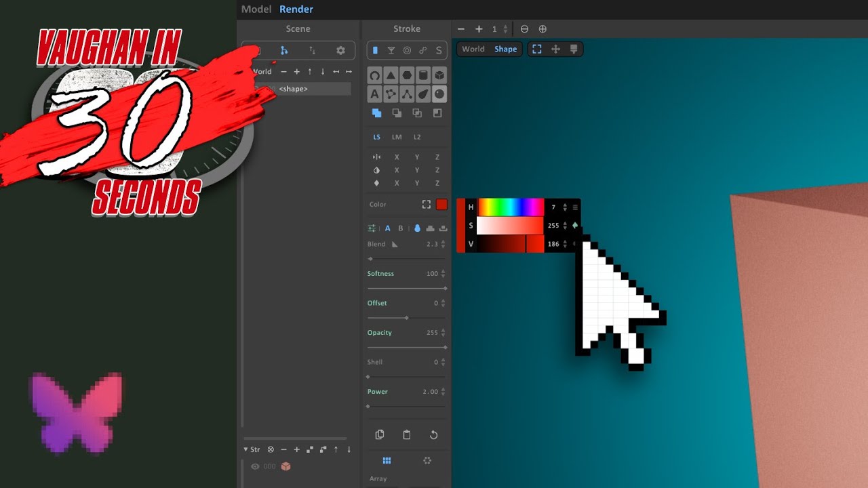Copy stroke settings with the copy icon
Screen dimensions: 868x488
coord(380,435)
